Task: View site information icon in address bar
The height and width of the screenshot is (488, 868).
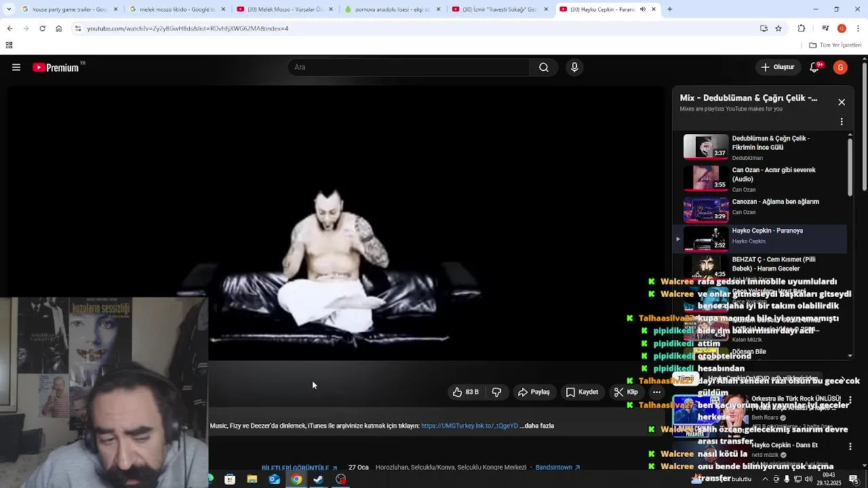Action: 78,28
